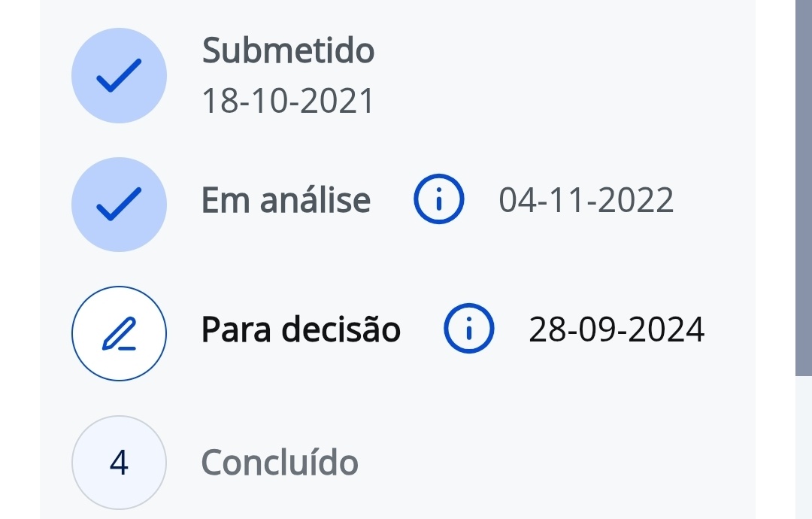
Task: Click the Submetido step checkmark icon
Action: tap(119, 75)
